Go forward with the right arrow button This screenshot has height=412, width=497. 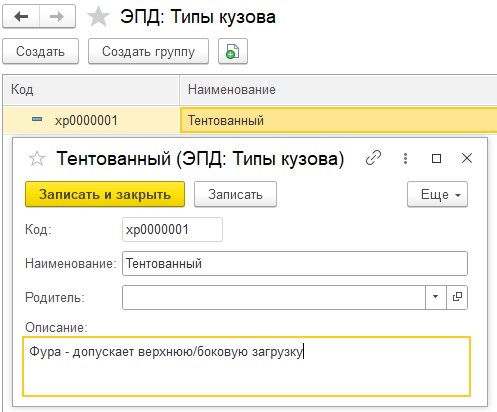pos(57,17)
